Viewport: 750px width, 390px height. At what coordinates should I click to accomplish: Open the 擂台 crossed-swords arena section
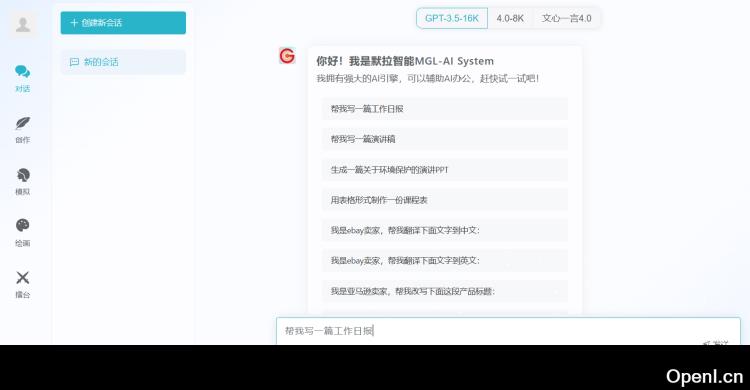22,284
